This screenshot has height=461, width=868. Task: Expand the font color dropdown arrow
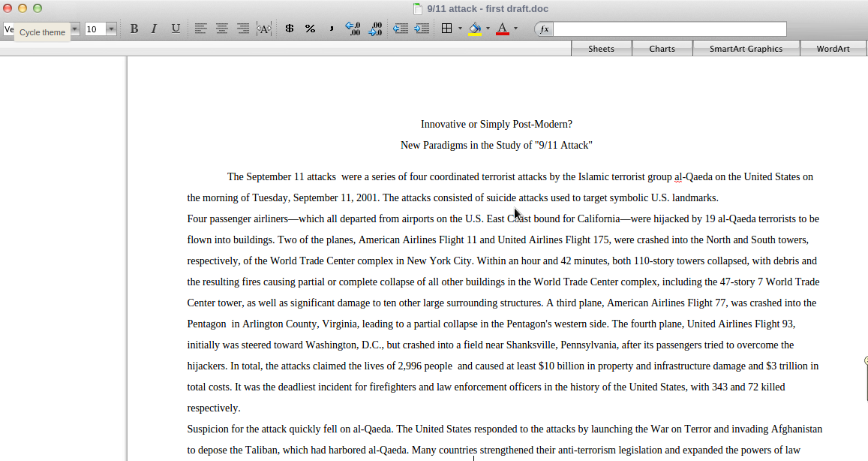[515, 29]
